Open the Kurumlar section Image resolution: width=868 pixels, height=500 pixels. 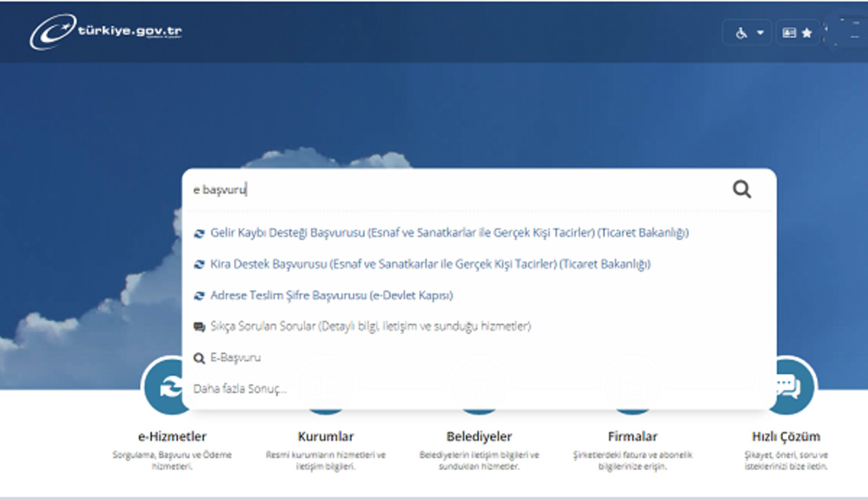[x=325, y=436]
